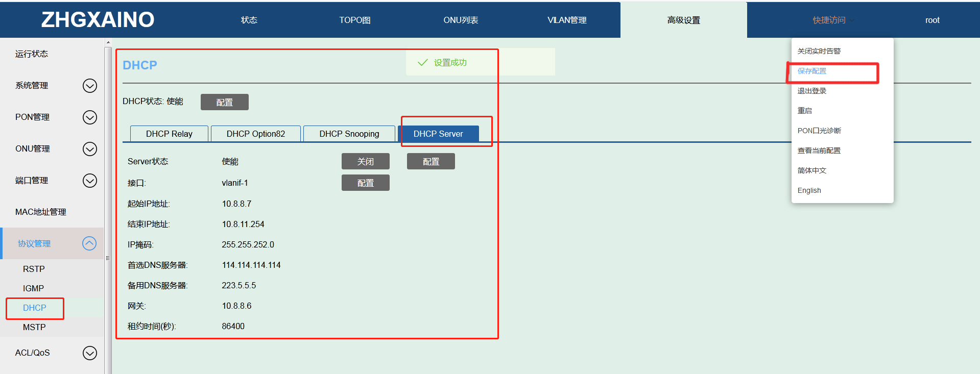This screenshot has height=374, width=980.
Task: Open the DHCP Option82 tab
Action: click(256, 134)
